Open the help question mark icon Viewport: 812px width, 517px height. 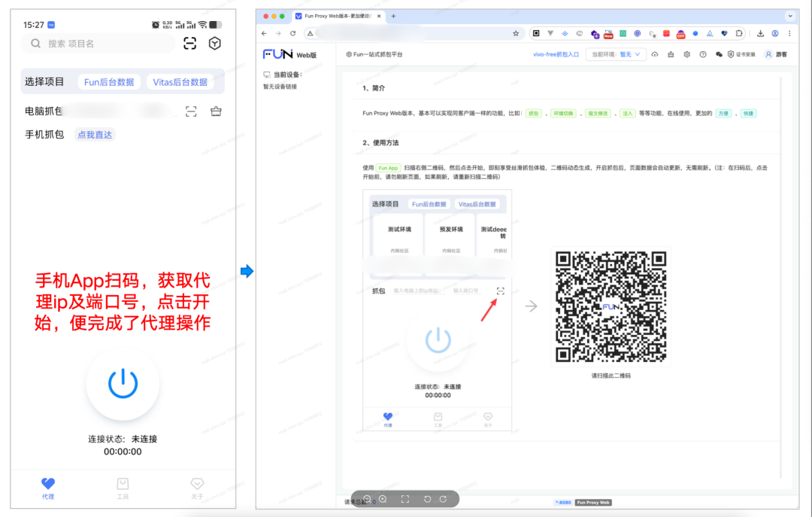(703, 54)
